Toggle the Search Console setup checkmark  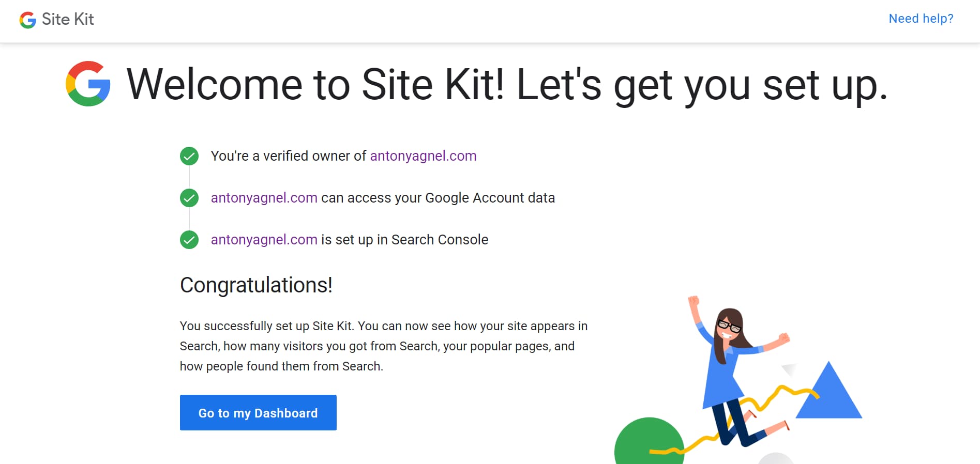coord(189,239)
